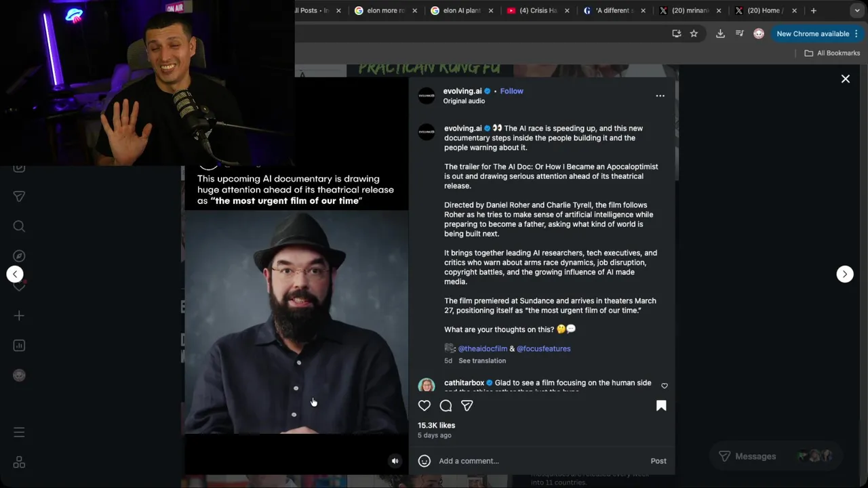Click the comment bubble icon under post
Image resolution: width=868 pixels, height=488 pixels.
point(446,405)
